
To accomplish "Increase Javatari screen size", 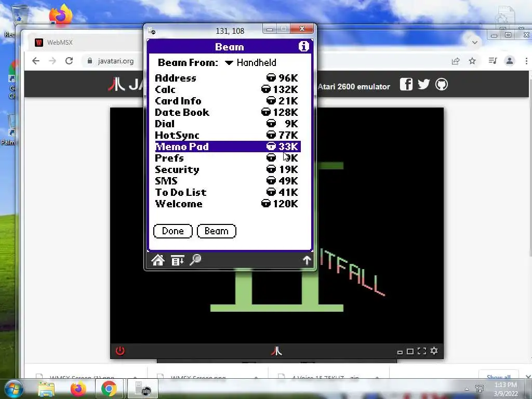I will 410,352.
